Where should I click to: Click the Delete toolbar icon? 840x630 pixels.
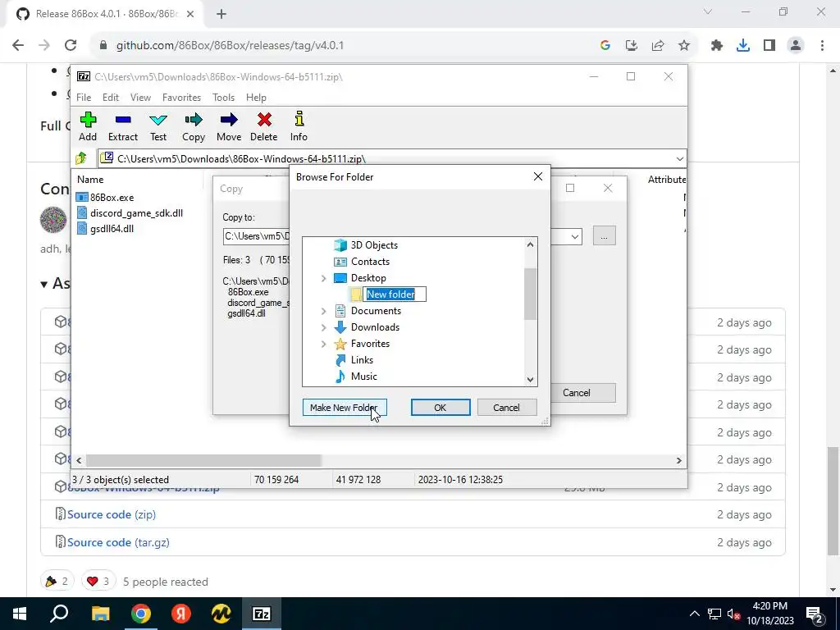point(264,127)
